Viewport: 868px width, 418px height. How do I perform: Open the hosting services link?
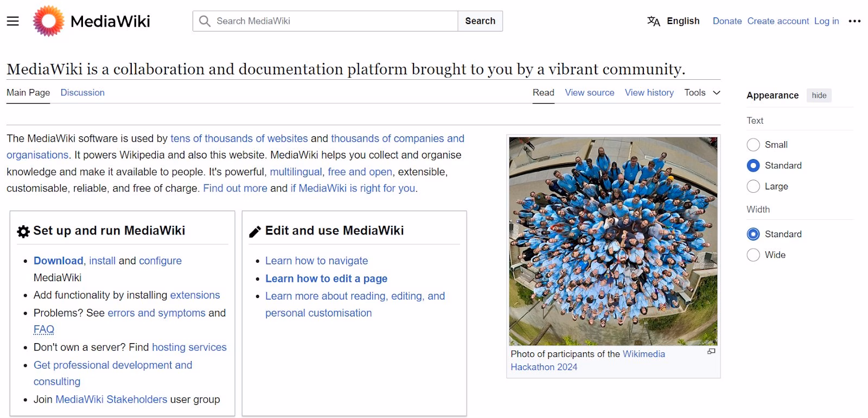click(x=189, y=347)
